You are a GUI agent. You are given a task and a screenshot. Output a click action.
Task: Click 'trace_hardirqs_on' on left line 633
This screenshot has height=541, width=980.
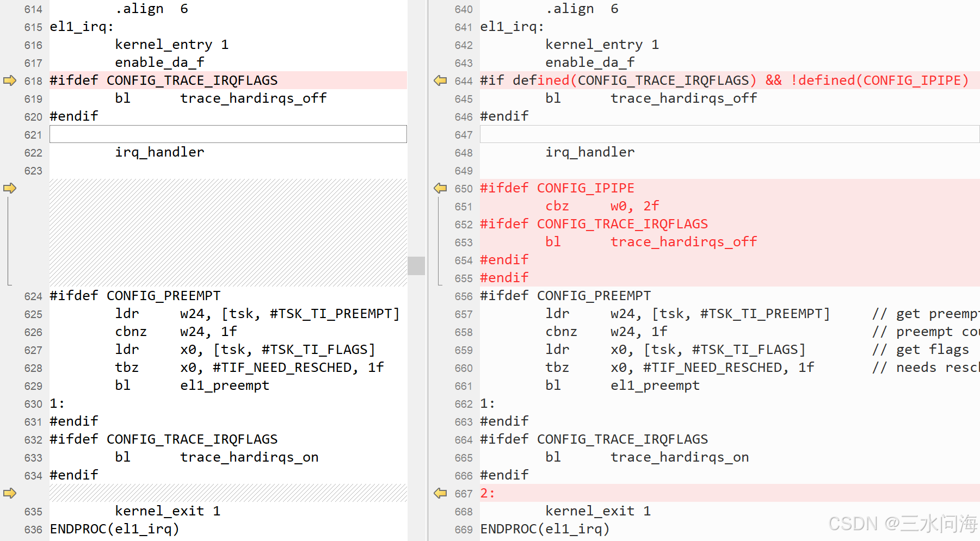tap(250, 457)
